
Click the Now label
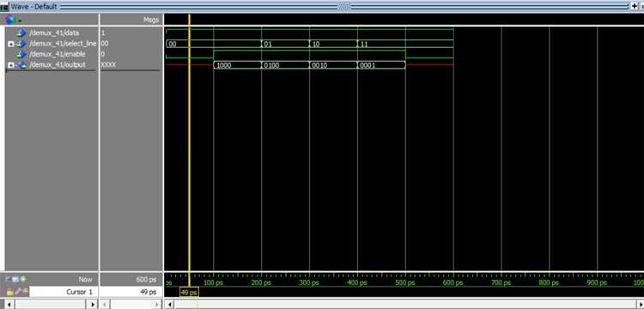tap(85, 280)
